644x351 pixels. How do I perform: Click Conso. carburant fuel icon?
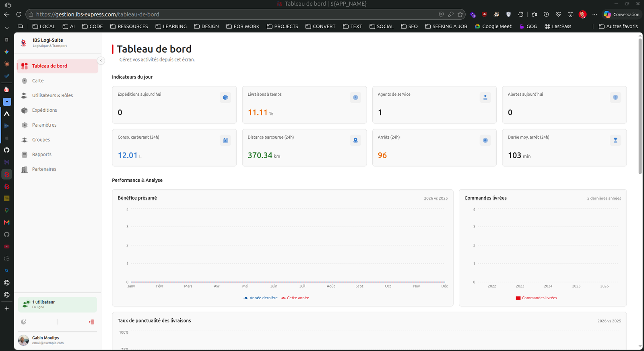(225, 140)
